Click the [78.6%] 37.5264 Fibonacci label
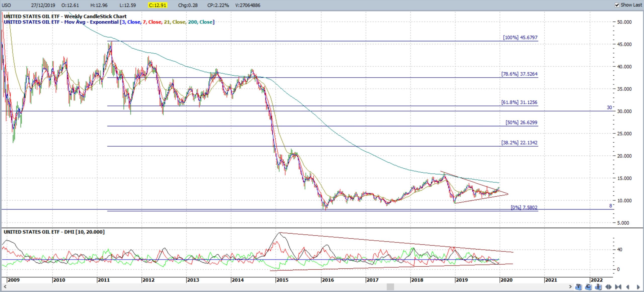 coord(519,74)
